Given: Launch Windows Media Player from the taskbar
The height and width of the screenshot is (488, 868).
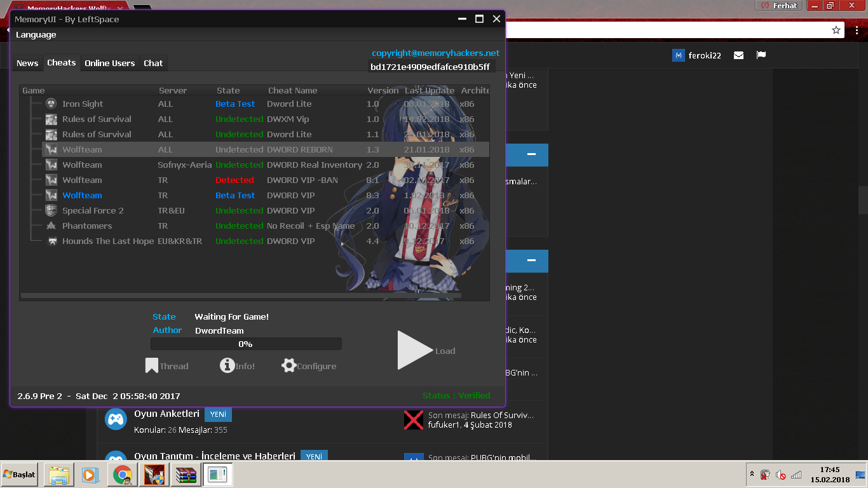Looking at the screenshot, I should pos(90,475).
